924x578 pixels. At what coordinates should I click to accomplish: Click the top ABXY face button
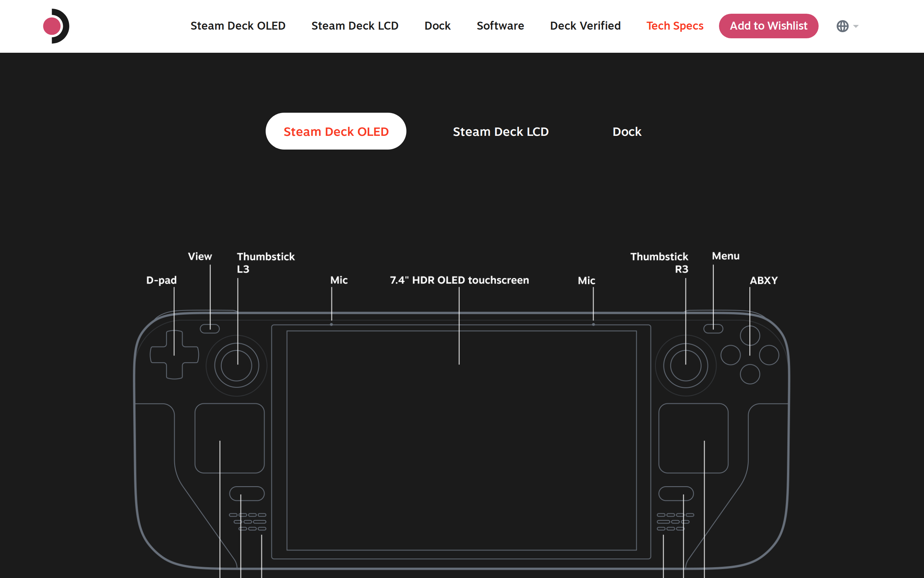(x=750, y=336)
